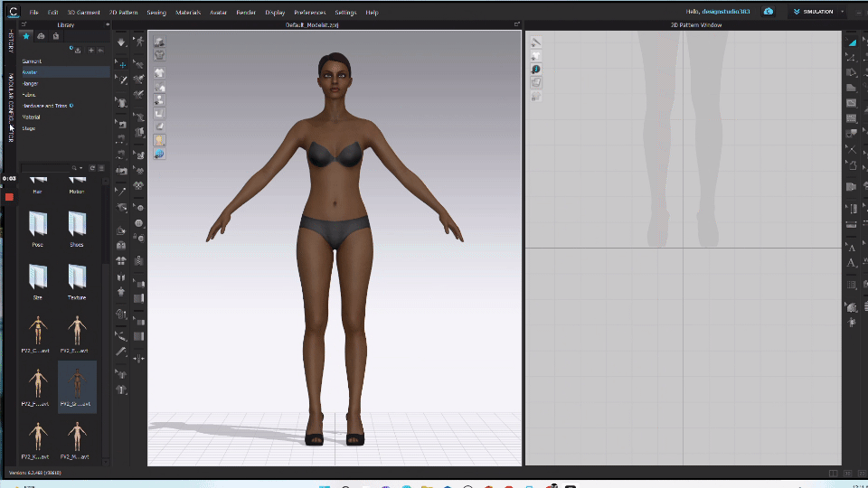
Task: Maximize the 3D window via corner icon
Action: (x=516, y=24)
